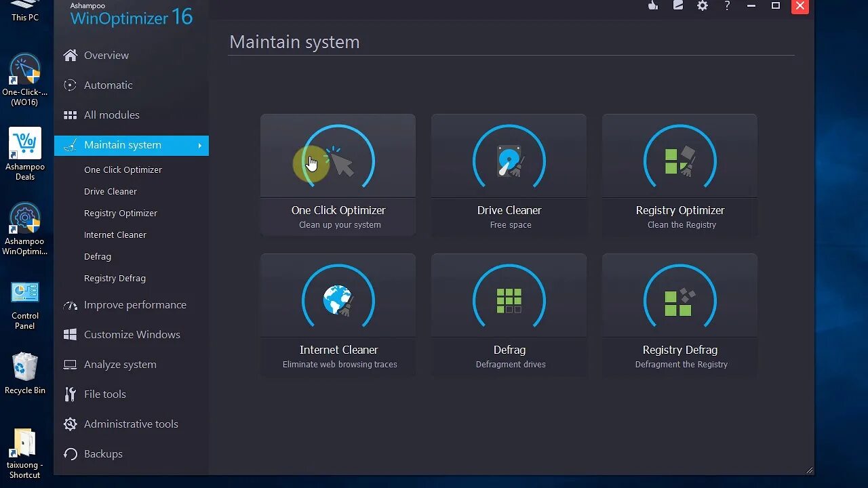868x488 pixels.
Task: Click the Overview home icon in the sidebar
Action: click(70, 56)
